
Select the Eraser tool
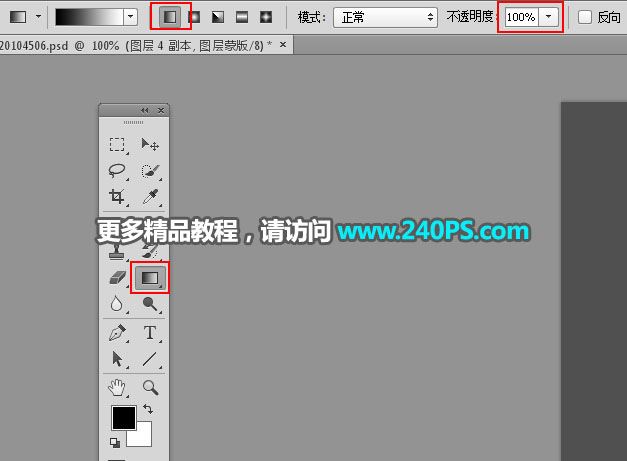coord(117,277)
